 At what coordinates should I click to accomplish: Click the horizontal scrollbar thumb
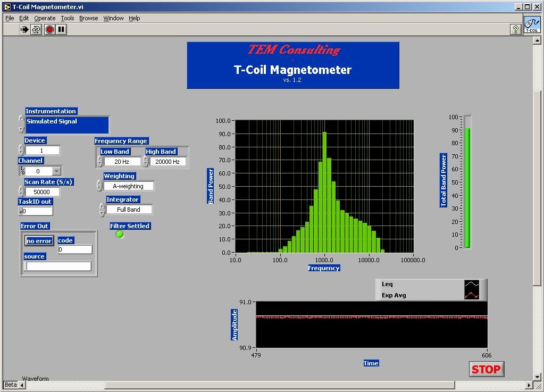pos(280,385)
